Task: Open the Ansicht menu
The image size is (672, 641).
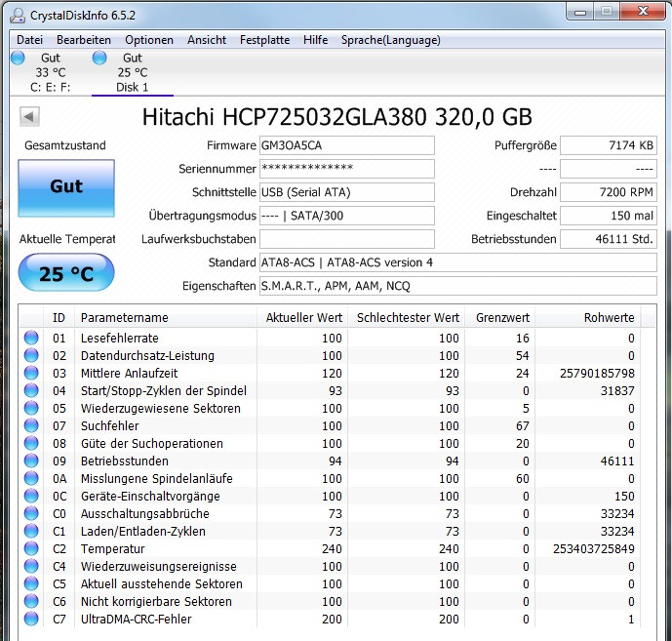Action: (207, 40)
